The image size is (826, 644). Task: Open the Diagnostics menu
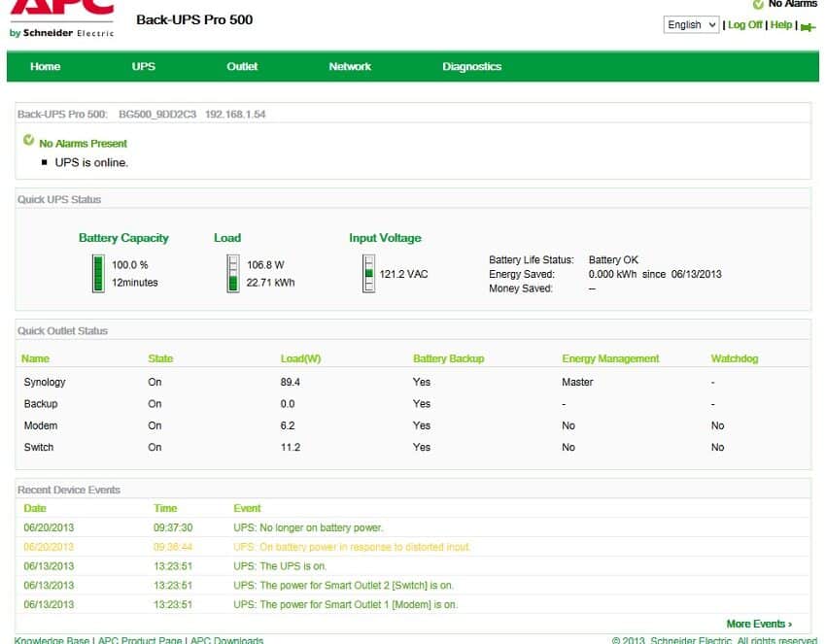tap(472, 66)
